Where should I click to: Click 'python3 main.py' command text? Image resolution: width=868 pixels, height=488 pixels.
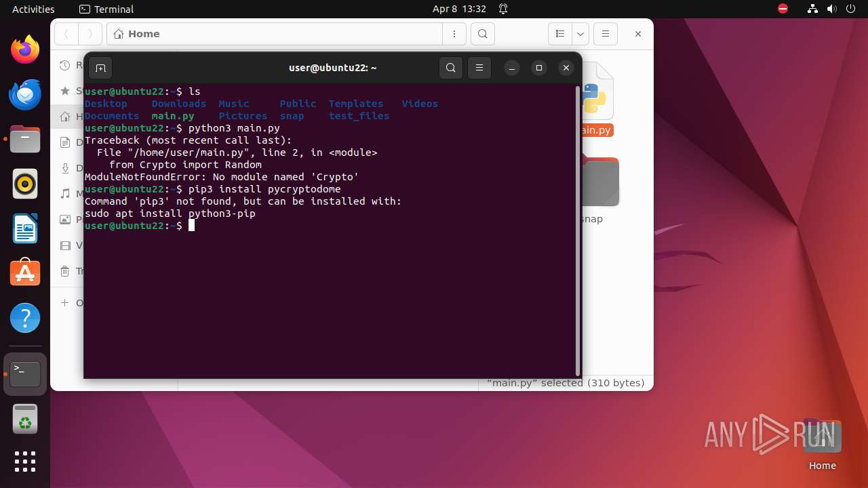tap(234, 128)
